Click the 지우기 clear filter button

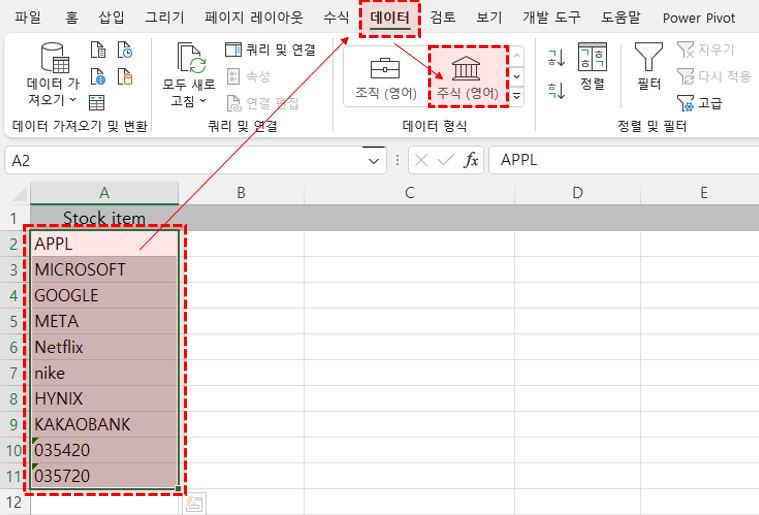706,49
